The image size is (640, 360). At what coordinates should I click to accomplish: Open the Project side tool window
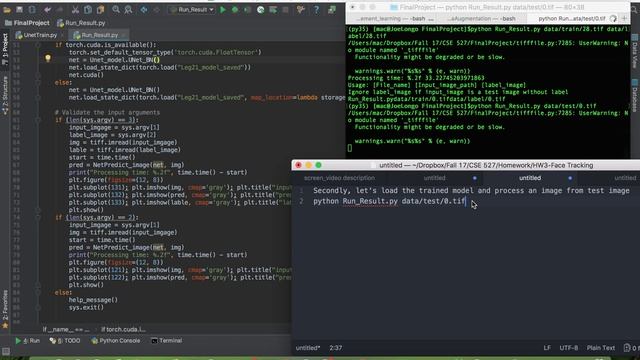tap(5, 48)
